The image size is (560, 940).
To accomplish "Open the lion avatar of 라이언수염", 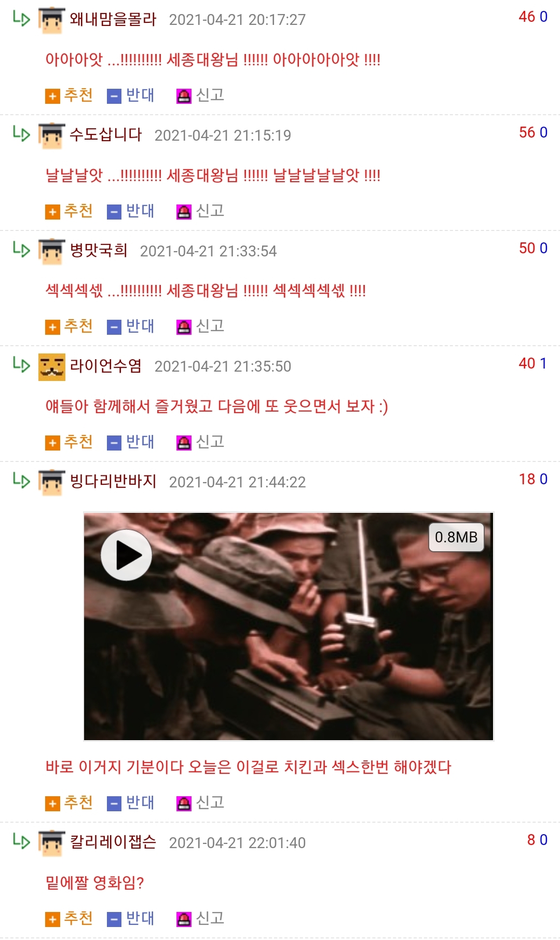I will tap(52, 367).
